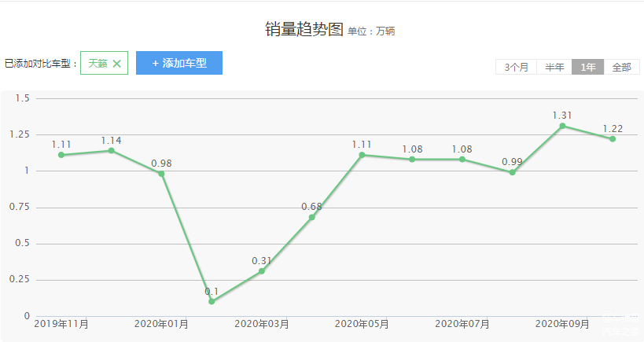Image resolution: width=644 pixels, height=342 pixels.
Task: Switch to the 3个月 time range tab
Action: [516, 68]
